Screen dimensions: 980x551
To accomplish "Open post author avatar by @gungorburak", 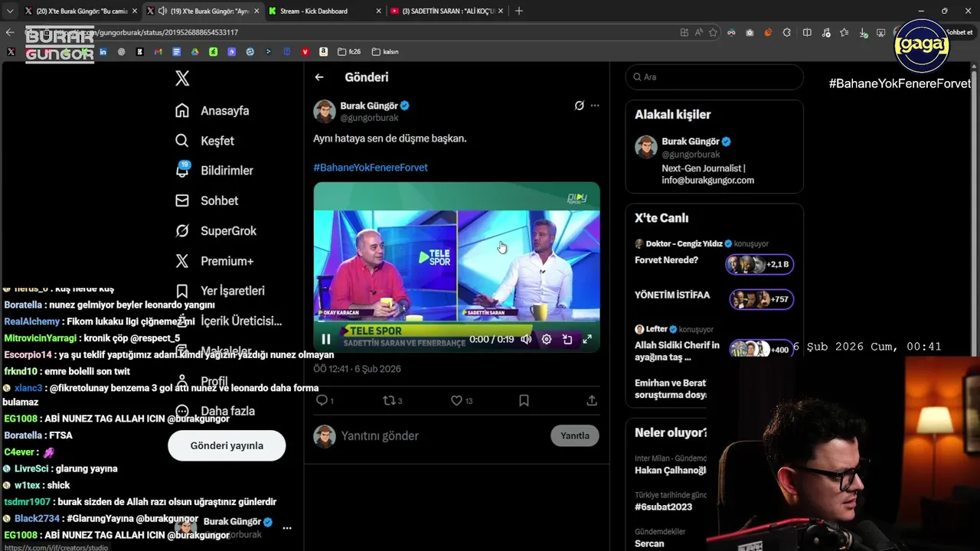I will pos(325,111).
